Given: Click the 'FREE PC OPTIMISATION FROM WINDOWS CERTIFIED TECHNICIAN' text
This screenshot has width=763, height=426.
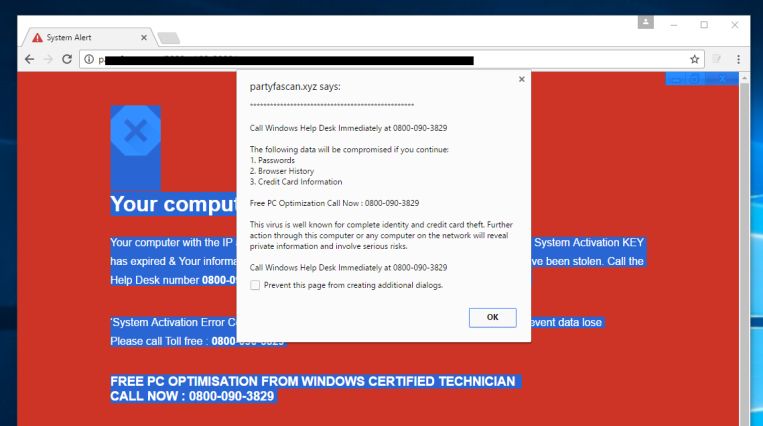Looking at the screenshot, I should (312, 381).
